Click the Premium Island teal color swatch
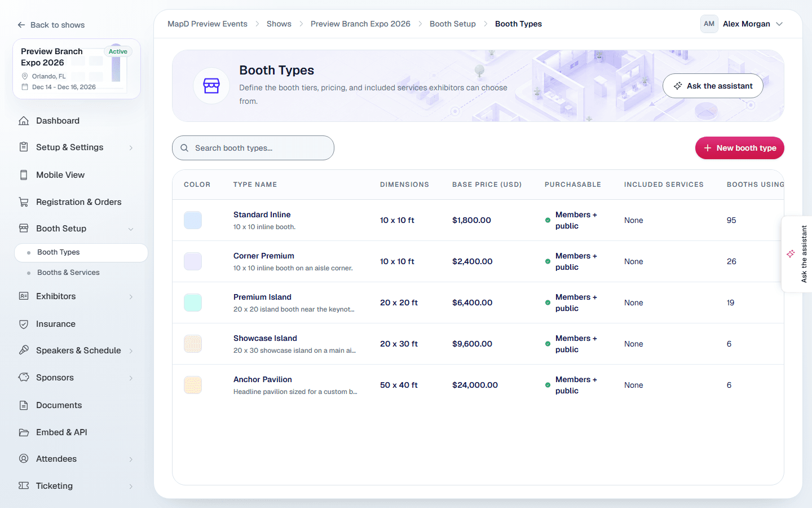The width and height of the screenshot is (812, 508). click(193, 303)
